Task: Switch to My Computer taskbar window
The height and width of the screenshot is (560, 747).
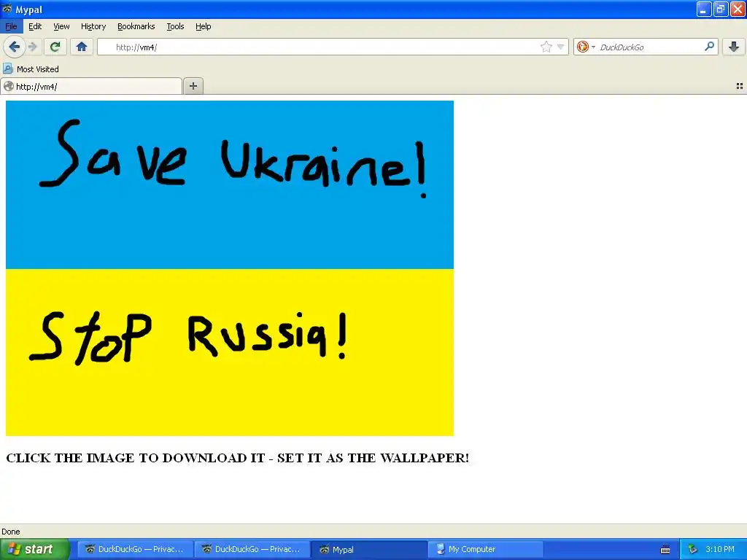Action: click(485, 549)
